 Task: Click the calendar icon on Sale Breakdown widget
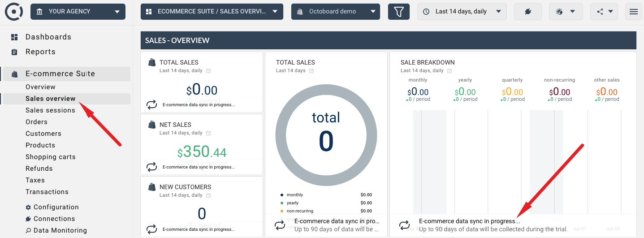click(450, 71)
